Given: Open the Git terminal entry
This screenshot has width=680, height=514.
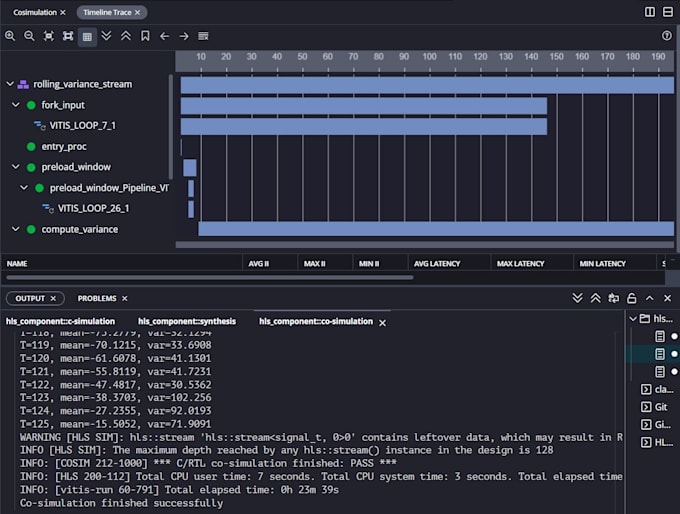Looking at the screenshot, I should [x=654, y=407].
